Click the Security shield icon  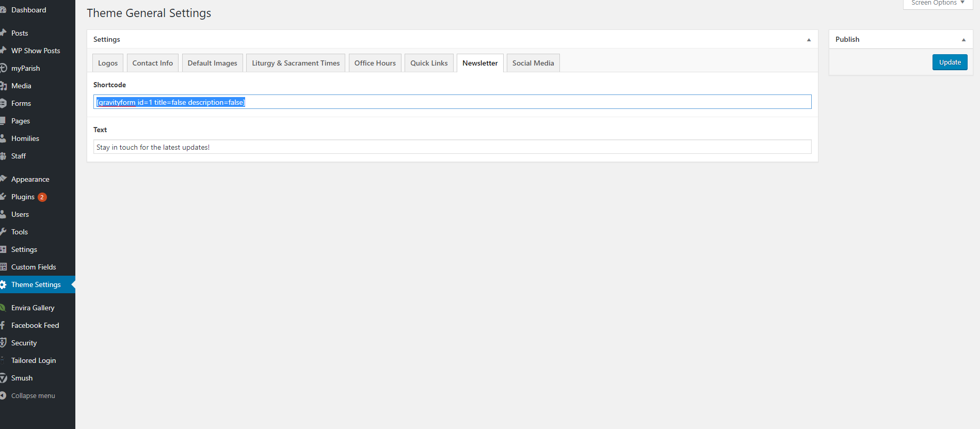(x=3, y=343)
